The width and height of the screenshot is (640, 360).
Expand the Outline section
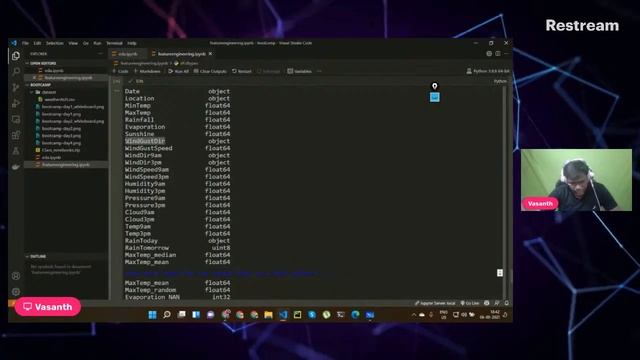pos(38,256)
